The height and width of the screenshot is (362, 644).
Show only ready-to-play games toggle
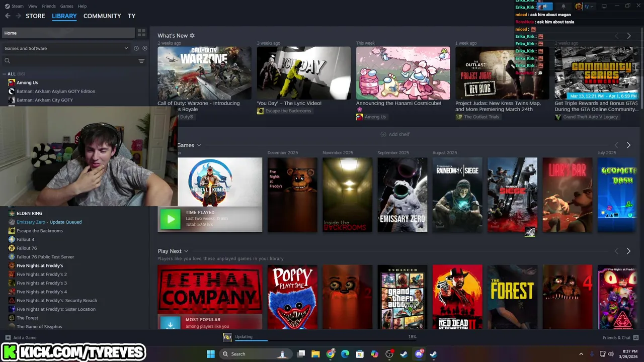(x=145, y=48)
